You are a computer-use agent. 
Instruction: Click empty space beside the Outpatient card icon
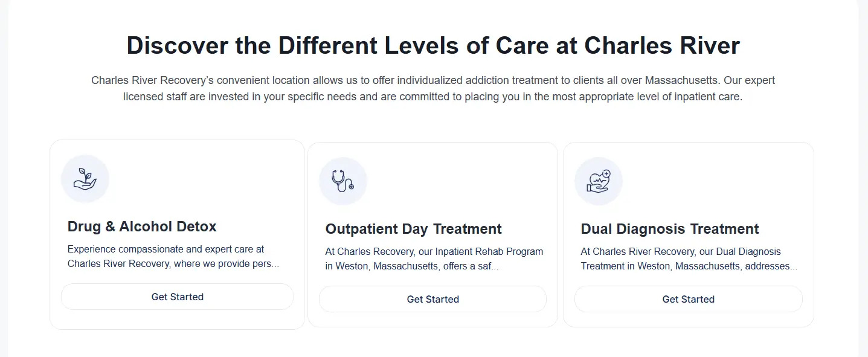(x=459, y=181)
